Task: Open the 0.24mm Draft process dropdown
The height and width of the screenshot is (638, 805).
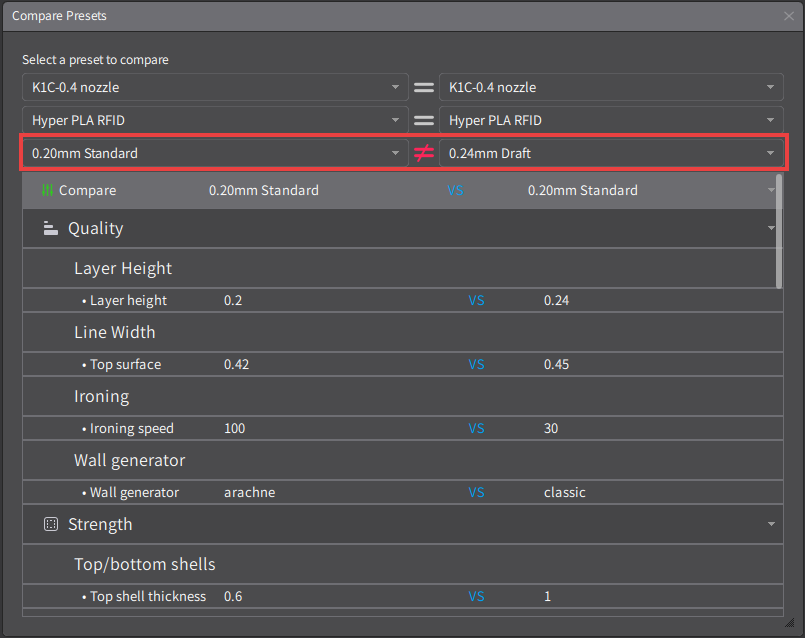Action: [x=611, y=153]
